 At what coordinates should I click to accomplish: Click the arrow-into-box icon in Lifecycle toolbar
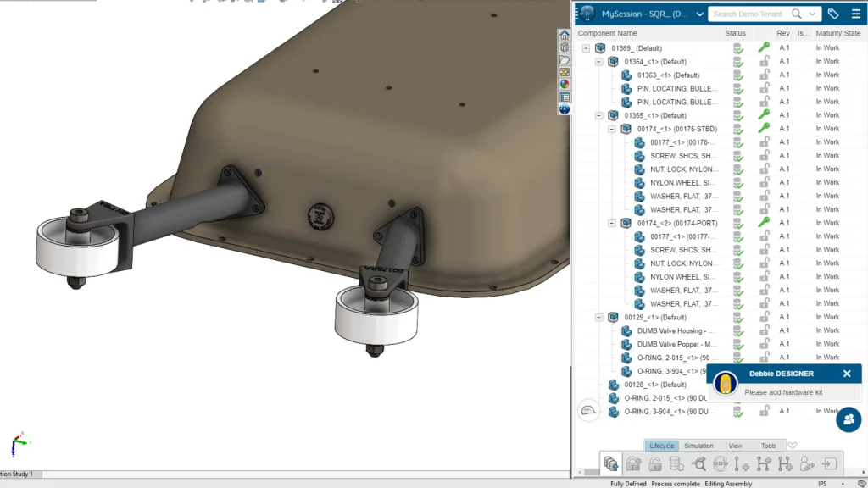[x=829, y=463]
